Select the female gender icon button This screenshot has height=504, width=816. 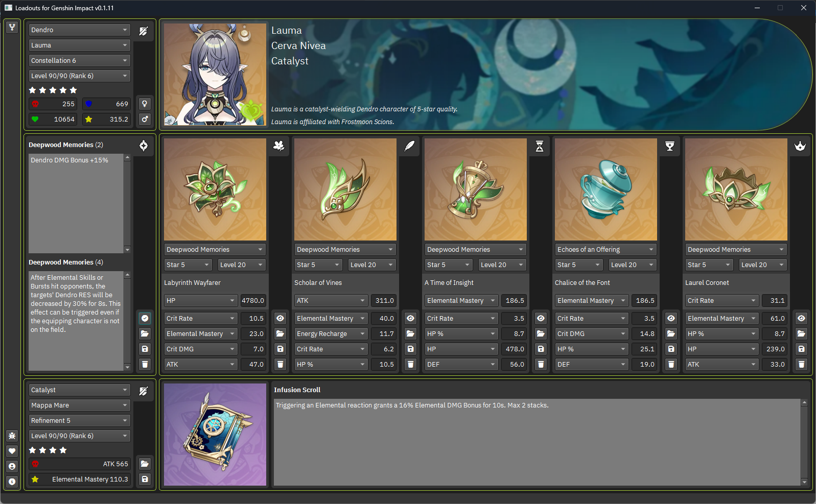tap(145, 104)
